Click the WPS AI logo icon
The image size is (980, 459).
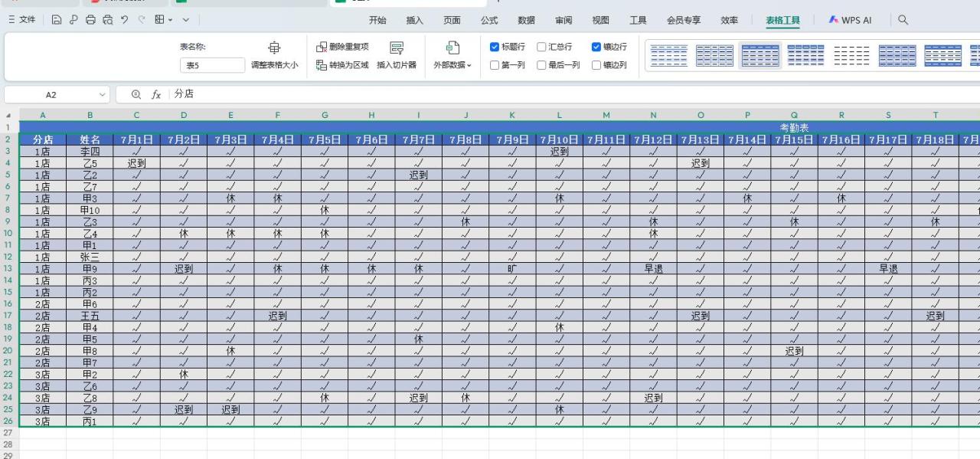[x=834, y=20]
